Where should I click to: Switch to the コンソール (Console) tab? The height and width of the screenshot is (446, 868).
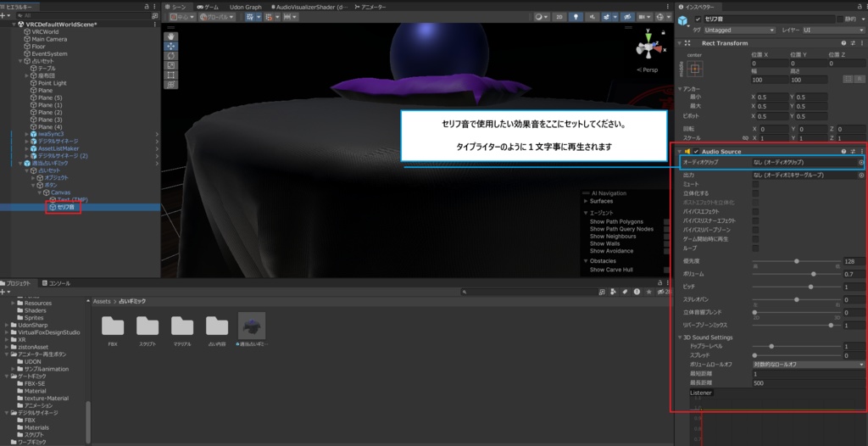click(x=56, y=283)
